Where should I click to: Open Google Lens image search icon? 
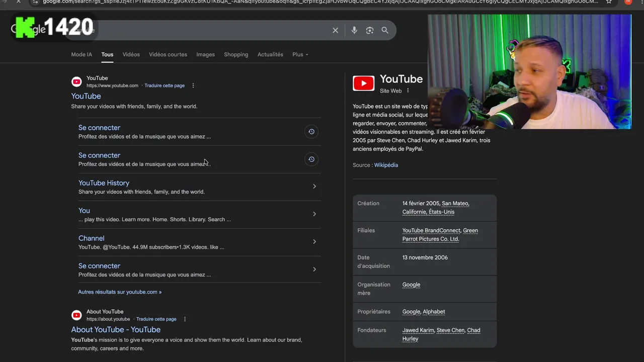tap(370, 30)
